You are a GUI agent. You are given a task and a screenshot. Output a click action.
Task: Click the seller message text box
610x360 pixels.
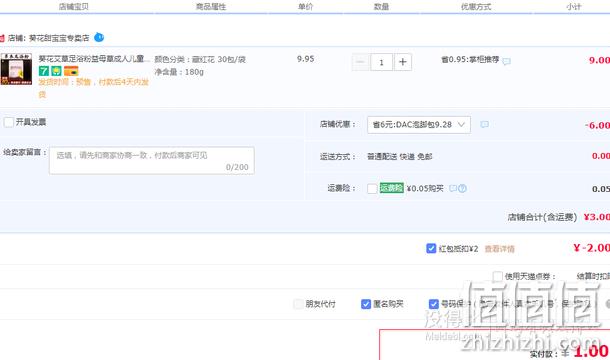[152, 160]
